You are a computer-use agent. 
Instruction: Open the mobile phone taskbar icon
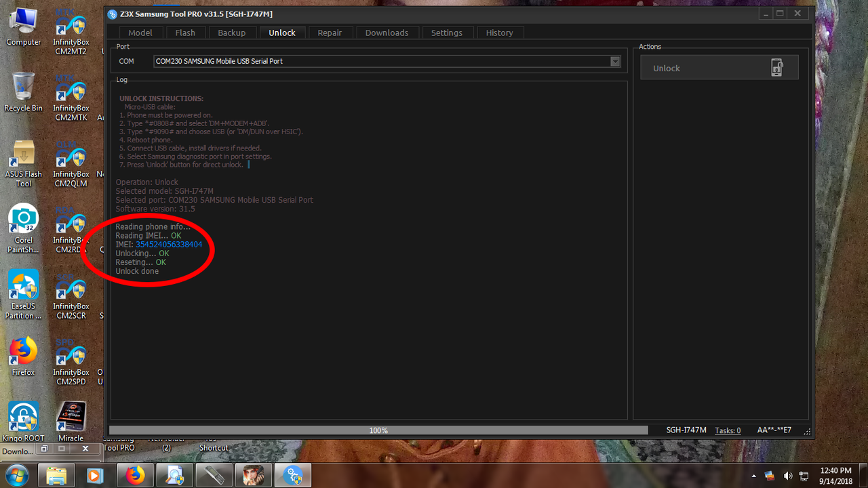[214, 475]
